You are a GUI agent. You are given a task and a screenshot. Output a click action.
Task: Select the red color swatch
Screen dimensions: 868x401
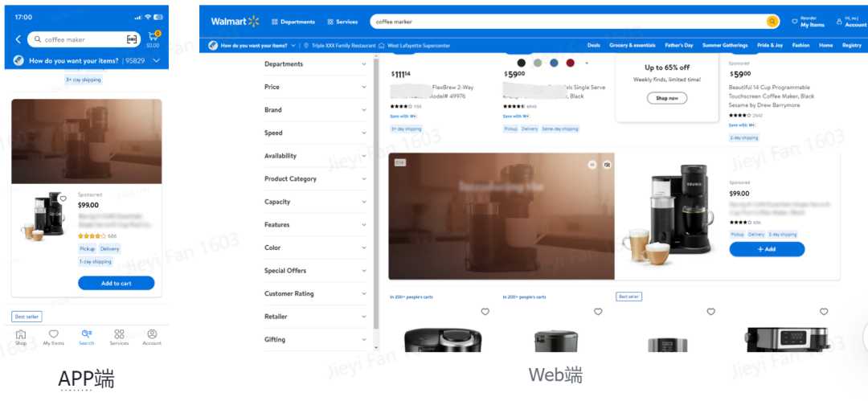point(570,63)
